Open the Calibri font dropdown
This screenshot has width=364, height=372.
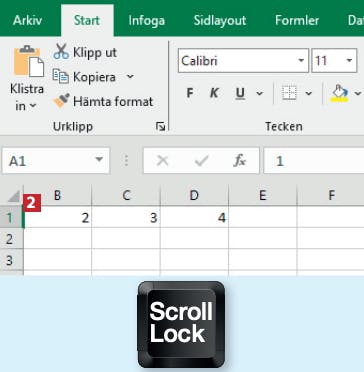301,61
